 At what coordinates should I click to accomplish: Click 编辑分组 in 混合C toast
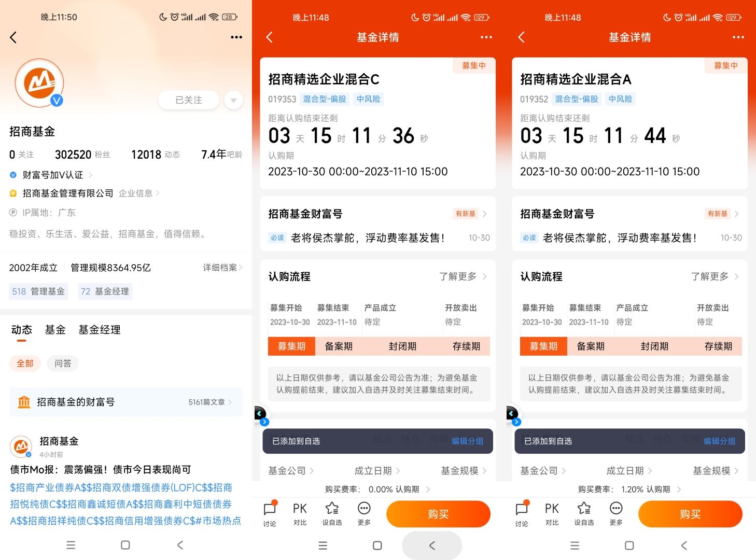[467, 441]
